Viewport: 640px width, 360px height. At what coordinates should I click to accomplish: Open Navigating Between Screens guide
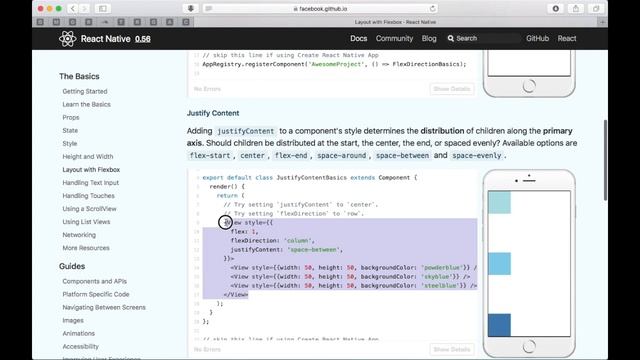[x=104, y=307]
